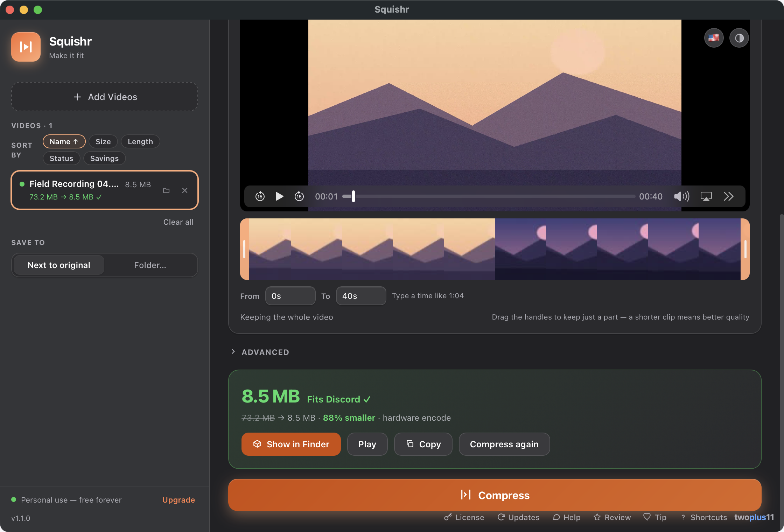
Task: Click the 8.5 MB result size text
Action: [x=271, y=396]
